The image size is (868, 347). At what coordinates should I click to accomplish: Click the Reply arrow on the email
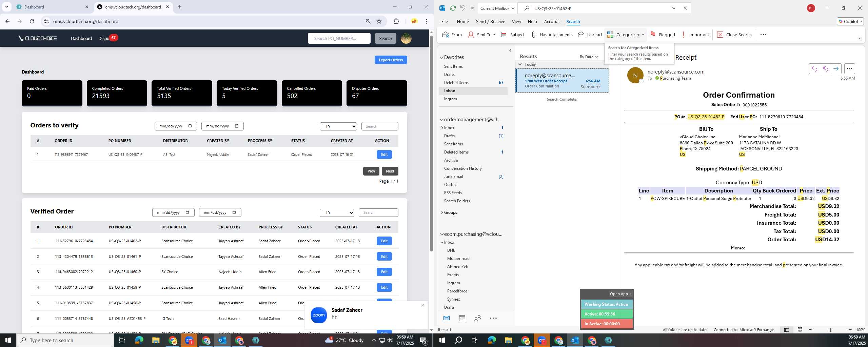pos(814,69)
